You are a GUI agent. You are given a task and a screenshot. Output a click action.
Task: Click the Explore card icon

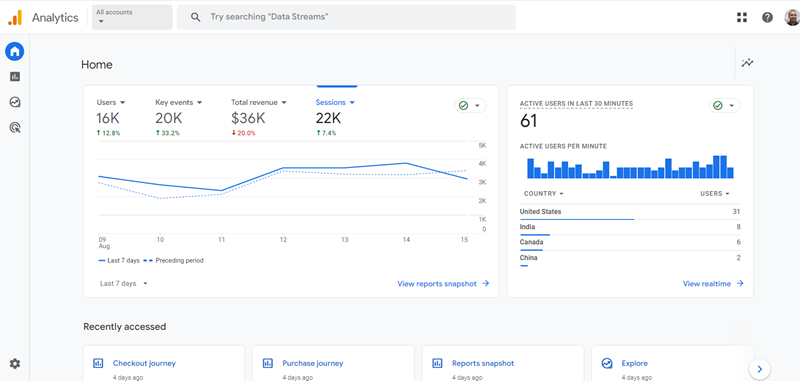click(607, 363)
